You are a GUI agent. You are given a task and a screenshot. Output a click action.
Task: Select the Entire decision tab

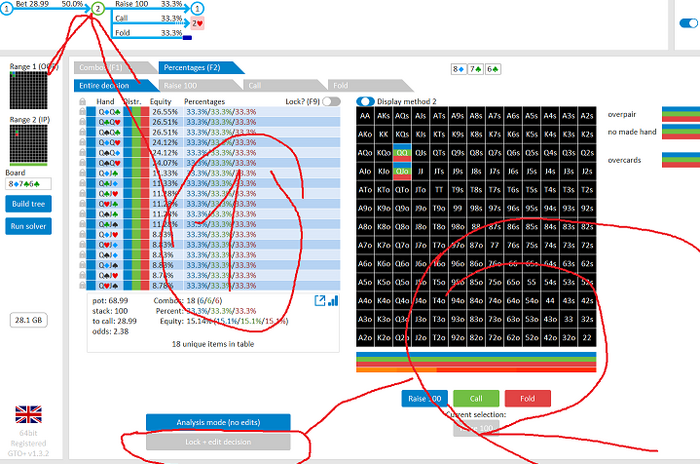[112, 85]
